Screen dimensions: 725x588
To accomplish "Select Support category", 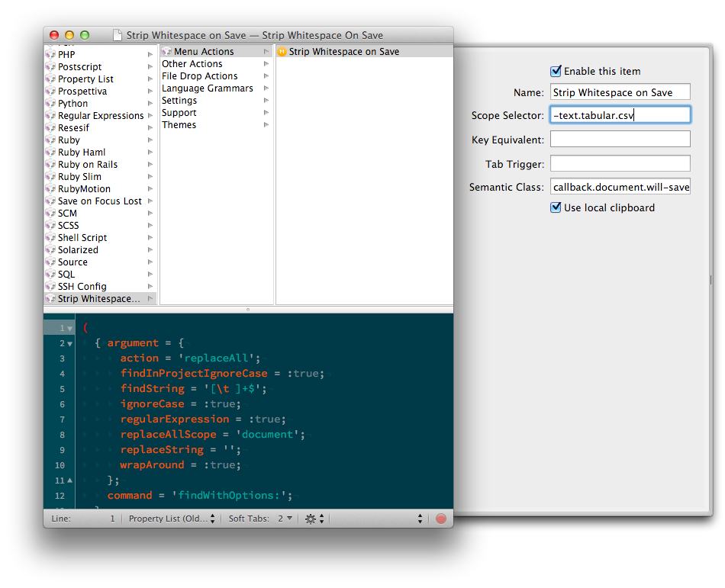I will [217, 113].
